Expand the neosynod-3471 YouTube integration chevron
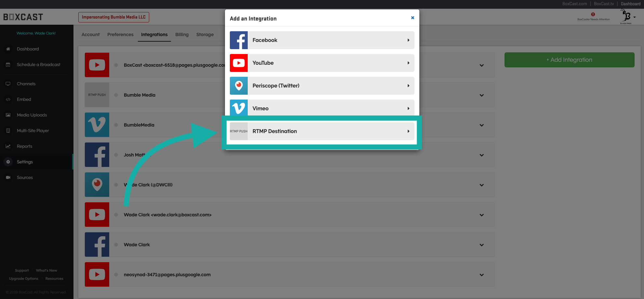This screenshot has width=644, height=299. [x=481, y=275]
